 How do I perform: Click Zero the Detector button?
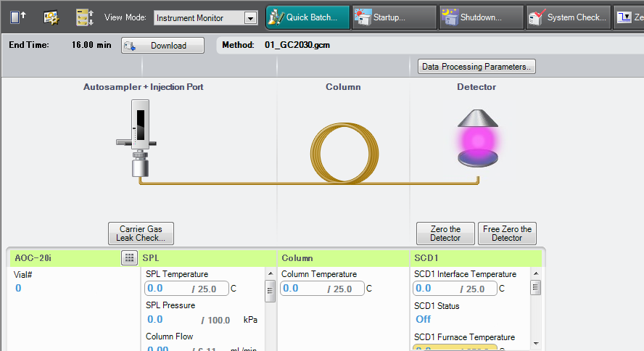point(445,234)
